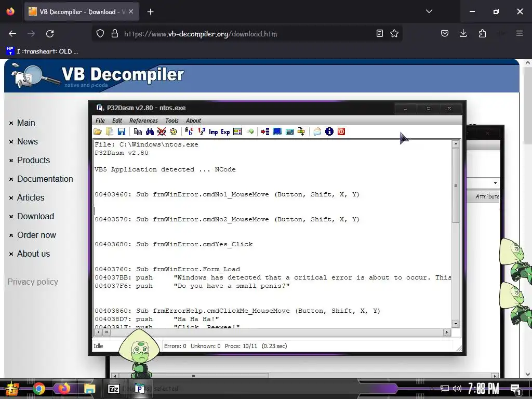The width and height of the screenshot is (532, 399).
Task: Click the line 'Sub frmWinError.cmdYes_Click'
Action: click(x=194, y=244)
